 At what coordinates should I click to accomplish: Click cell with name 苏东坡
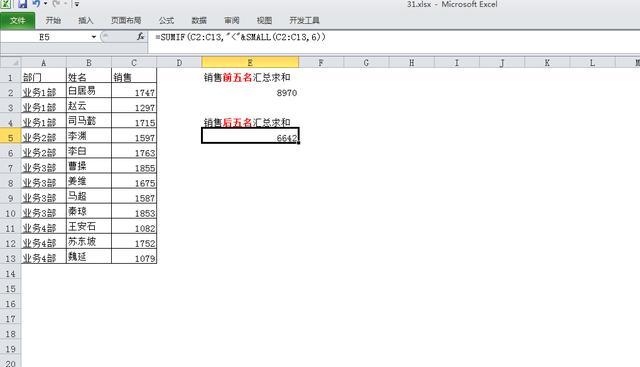pyautogui.click(x=89, y=242)
